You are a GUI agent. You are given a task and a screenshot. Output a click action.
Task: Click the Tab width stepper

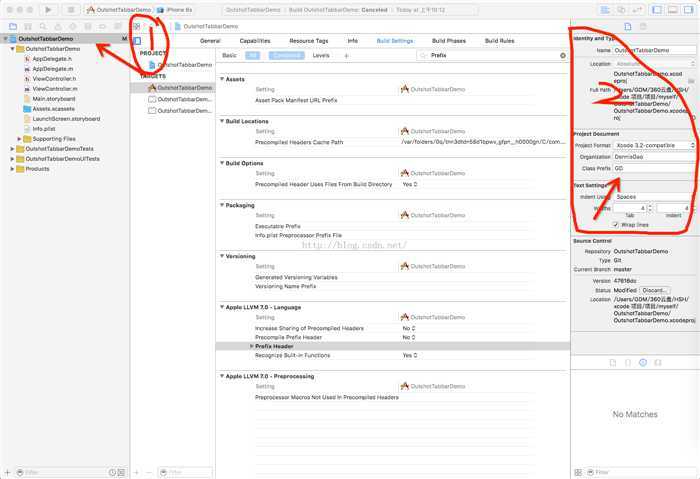650,208
